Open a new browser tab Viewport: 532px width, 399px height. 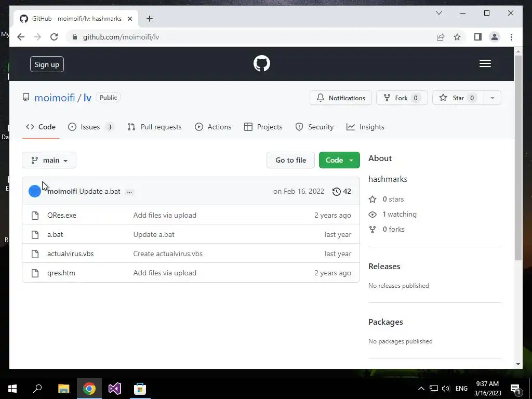(x=149, y=19)
